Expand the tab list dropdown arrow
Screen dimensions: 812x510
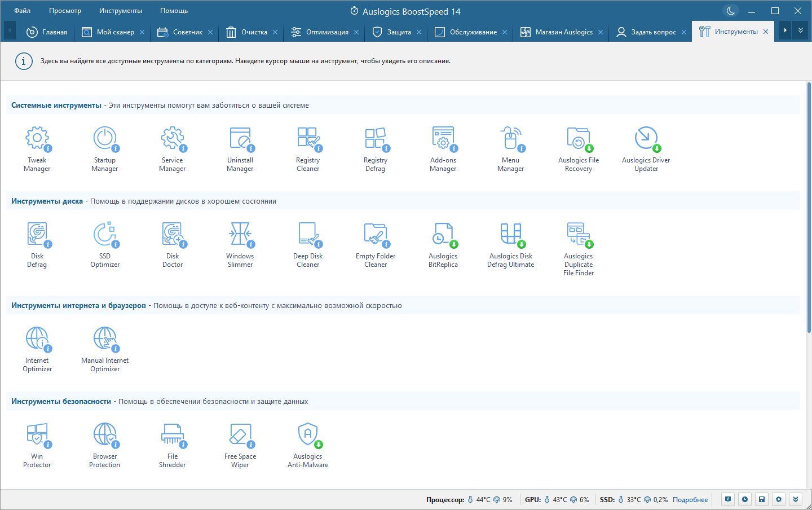point(801,30)
